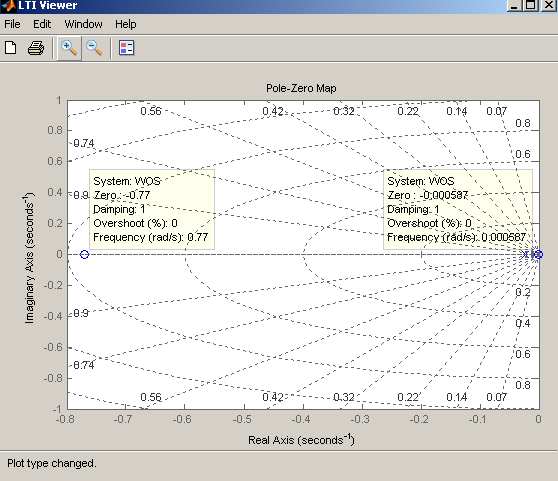
Task: Minimize the LTI Viewer window
Action: [x=514, y=5]
